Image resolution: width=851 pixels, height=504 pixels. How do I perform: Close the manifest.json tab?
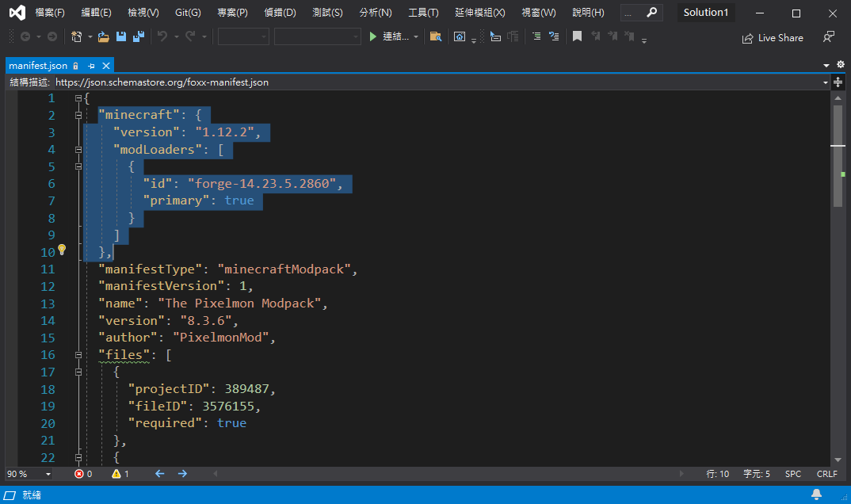[x=106, y=66]
